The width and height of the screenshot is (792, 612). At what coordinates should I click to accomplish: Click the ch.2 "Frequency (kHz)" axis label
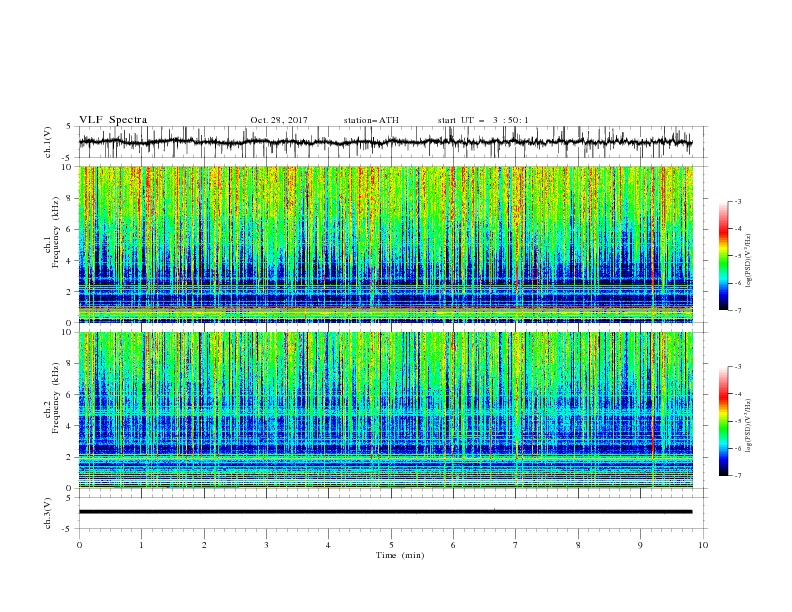pos(56,397)
